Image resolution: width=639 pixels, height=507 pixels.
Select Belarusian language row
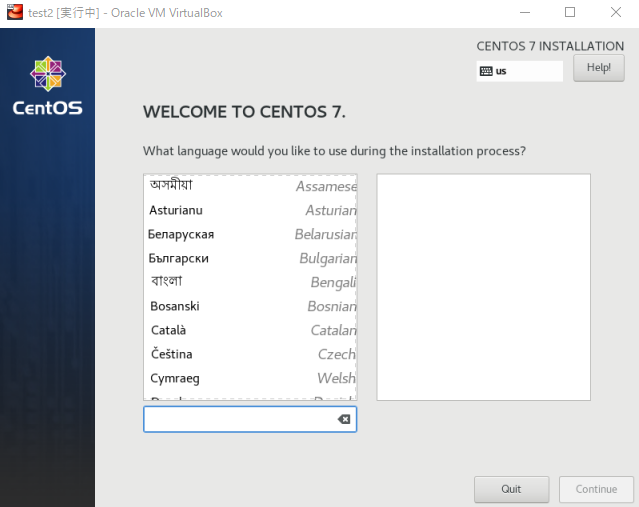coord(250,234)
